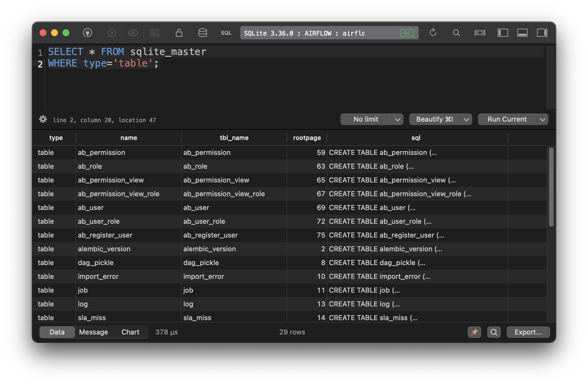Toggle the left sidebar panel
This screenshot has height=385, width=588.
(x=502, y=33)
